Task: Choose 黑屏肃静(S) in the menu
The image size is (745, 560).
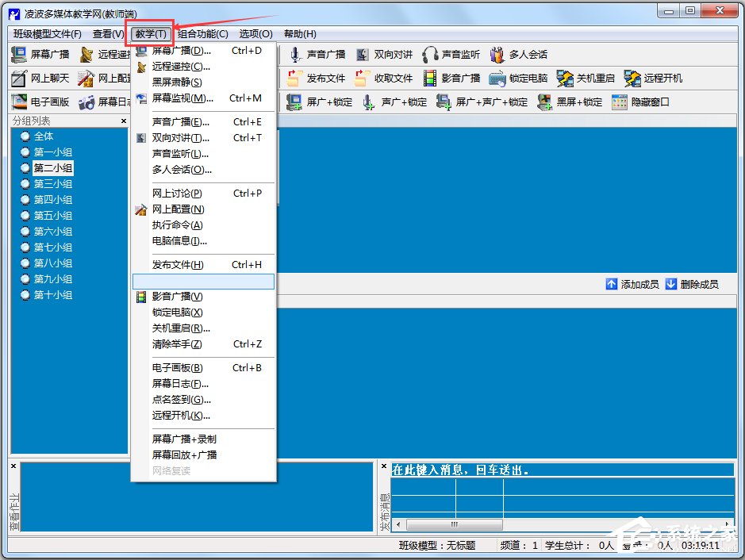Action: 203,82
